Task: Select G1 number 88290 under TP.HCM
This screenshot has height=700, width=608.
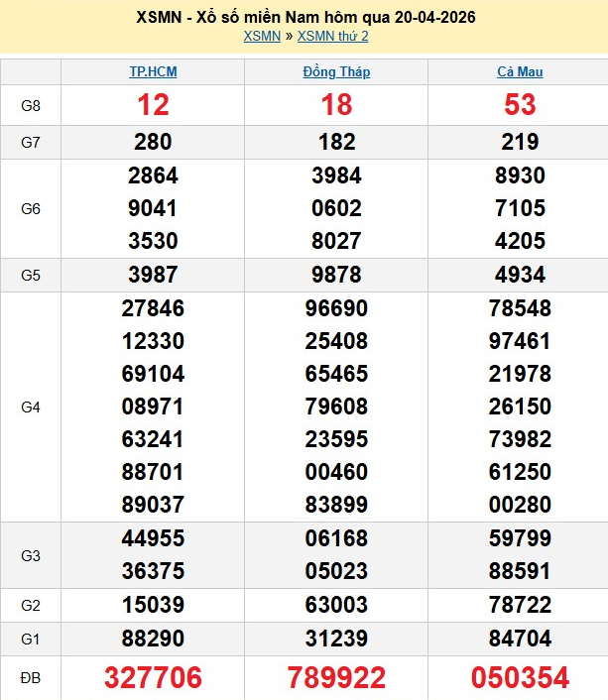Action: pyautogui.click(x=153, y=638)
